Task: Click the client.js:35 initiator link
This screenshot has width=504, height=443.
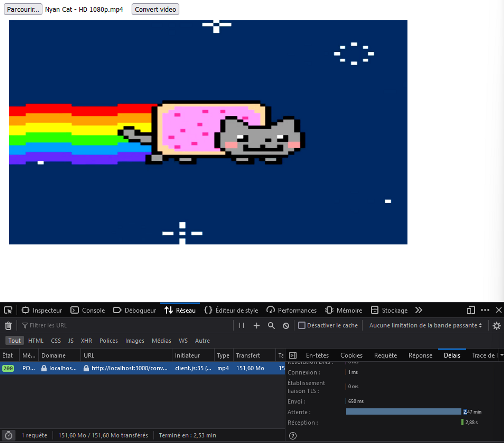Action: pos(193,368)
